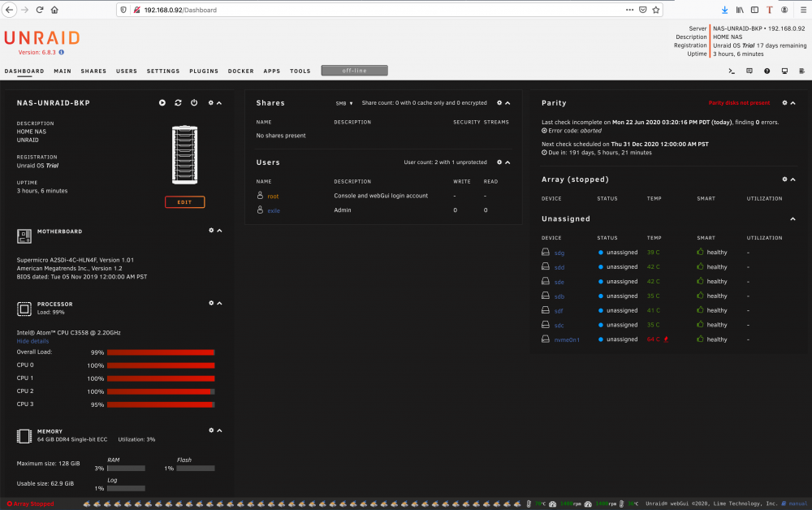The image size is (812, 510).
Task: Open the Firefox library icon
Action: (x=740, y=10)
